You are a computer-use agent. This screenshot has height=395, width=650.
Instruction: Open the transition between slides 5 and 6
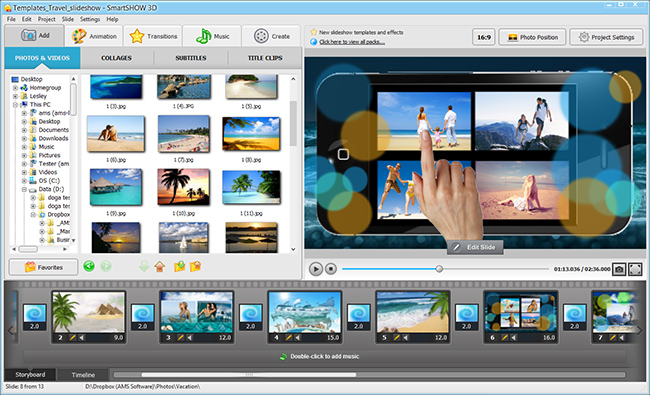click(x=467, y=317)
